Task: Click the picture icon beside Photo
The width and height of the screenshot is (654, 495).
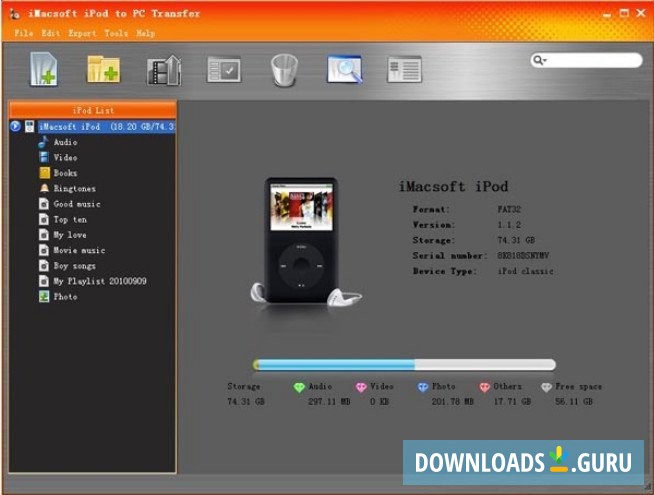Action: pos(44,296)
